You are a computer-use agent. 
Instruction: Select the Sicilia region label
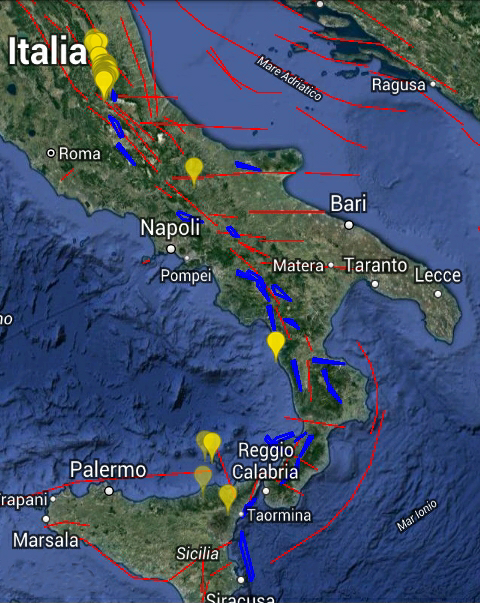(x=198, y=553)
